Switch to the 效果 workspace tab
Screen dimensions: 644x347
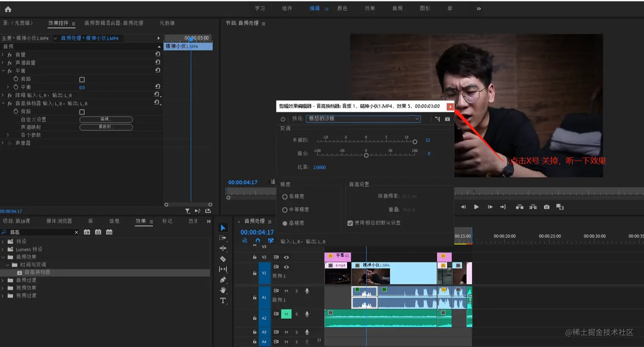[370, 9]
